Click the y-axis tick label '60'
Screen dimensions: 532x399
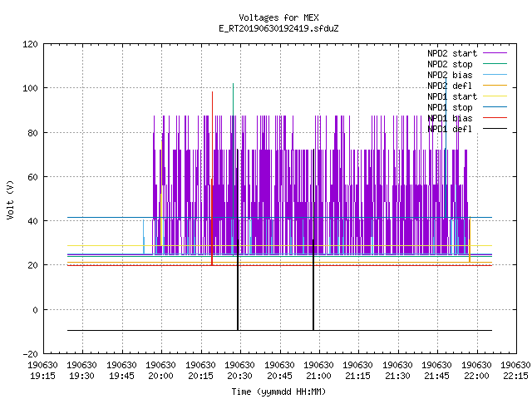(x=32, y=177)
